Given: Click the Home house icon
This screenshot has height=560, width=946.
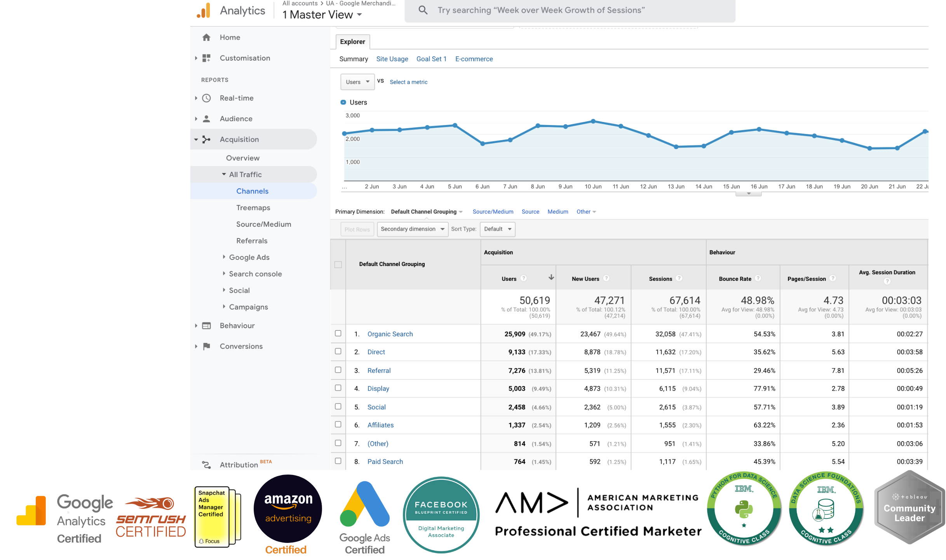Looking at the screenshot, I should click(x=206, y=37).
